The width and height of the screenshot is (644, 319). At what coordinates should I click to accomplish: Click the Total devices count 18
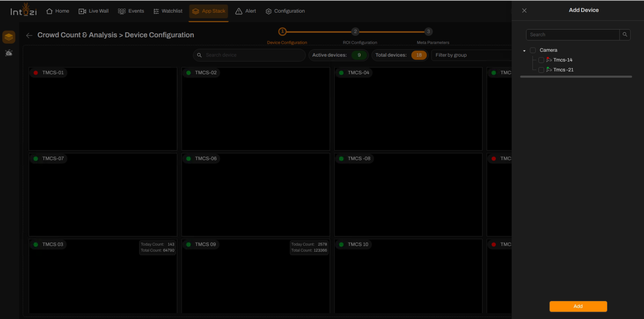pos(419,55)
